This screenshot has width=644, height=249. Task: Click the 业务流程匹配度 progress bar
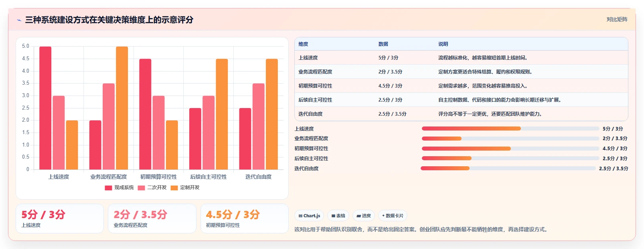pyautogui.click(x=510, y=139)
